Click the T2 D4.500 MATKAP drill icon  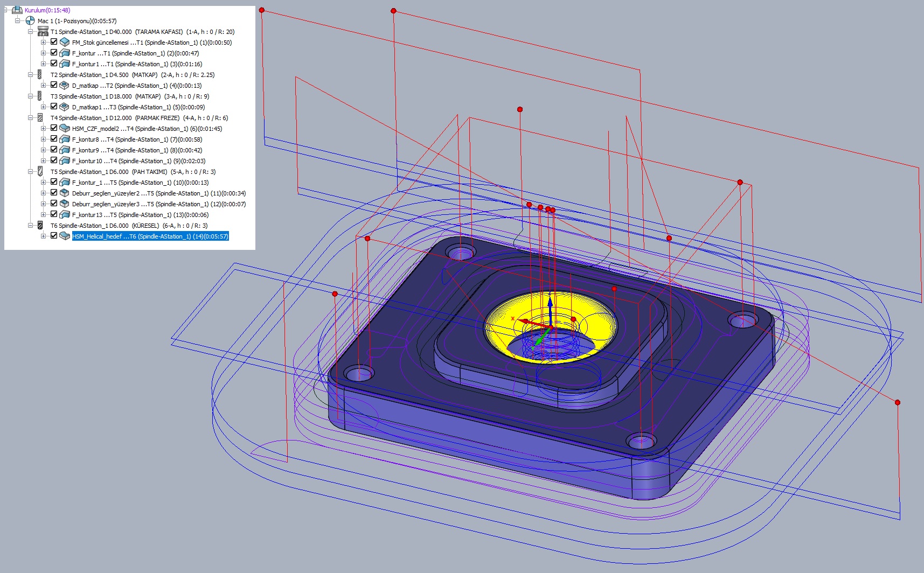pos(39,74)
